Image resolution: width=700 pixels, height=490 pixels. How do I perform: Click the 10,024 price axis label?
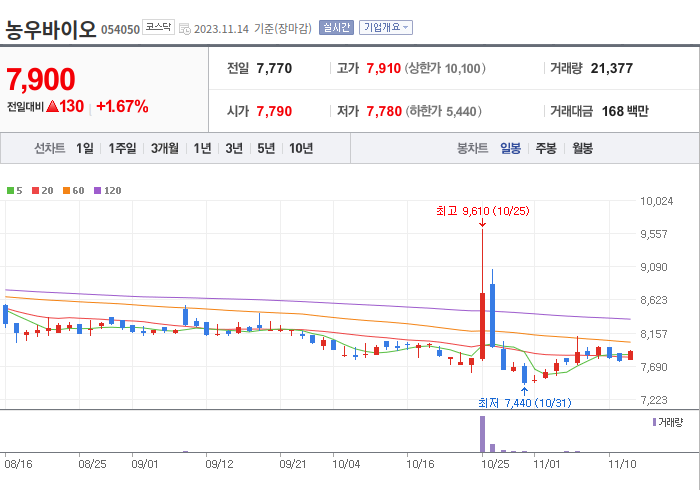656,201
